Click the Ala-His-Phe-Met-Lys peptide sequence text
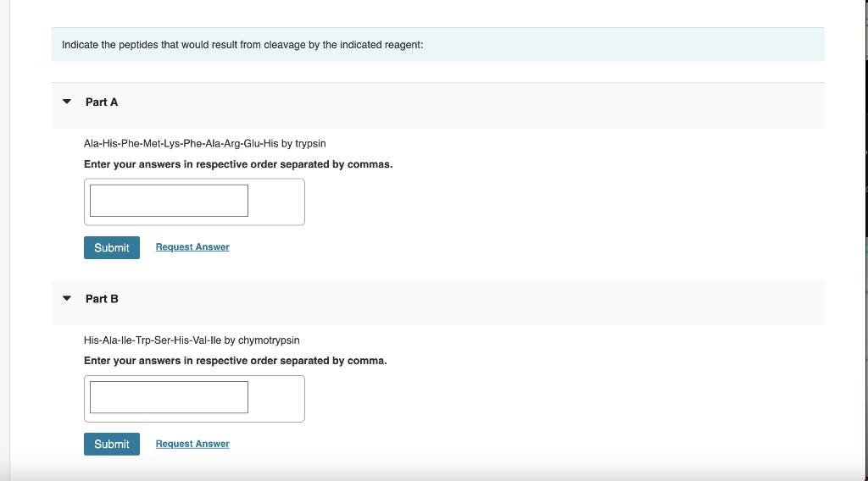The height and width of the screenshot is (481, 868). pos(170,144)
